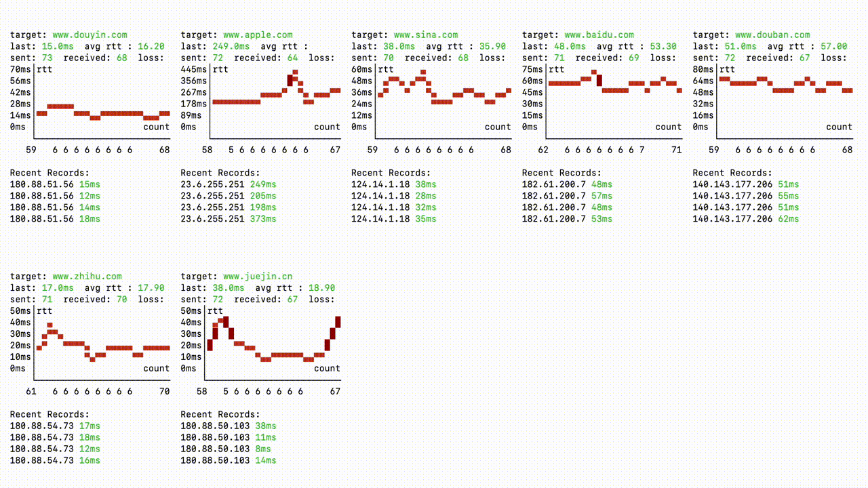868x488 pixels.
Task: Click the 178ms axis label
Action: 194,104
